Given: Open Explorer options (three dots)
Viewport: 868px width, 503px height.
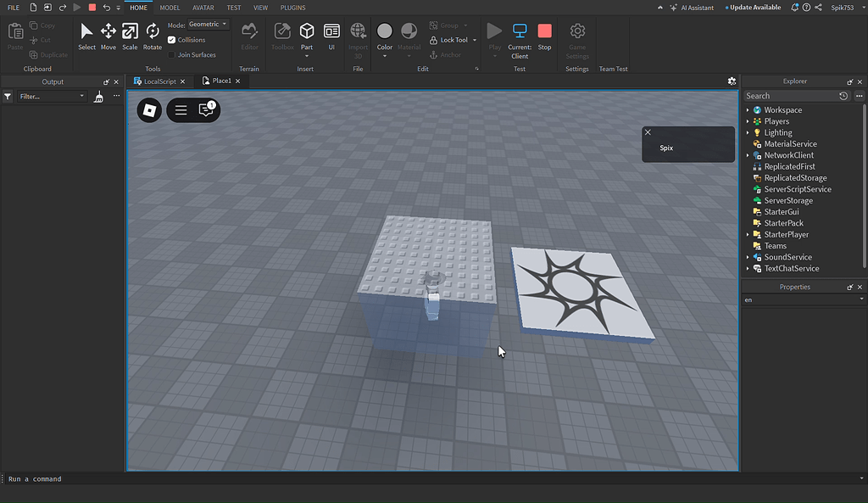Looking at the screenshot, I should tap(860, 96).
